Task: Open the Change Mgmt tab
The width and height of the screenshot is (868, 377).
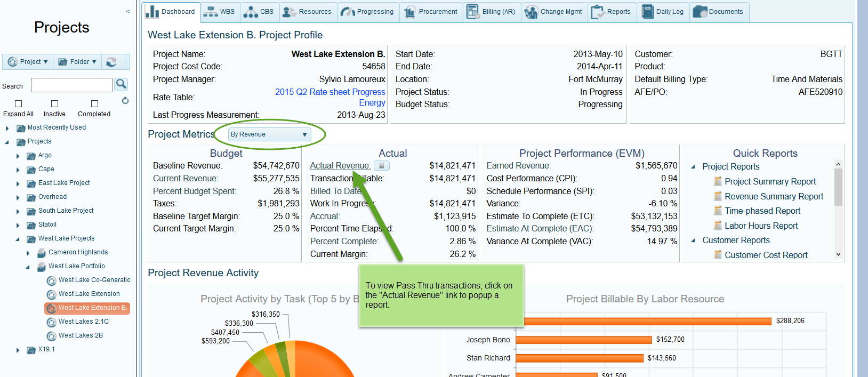Action: (x=554, y=12)
